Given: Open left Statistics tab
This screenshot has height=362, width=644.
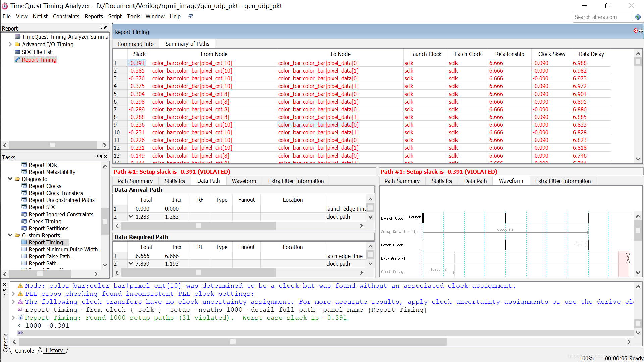Looking at the screenshot, I should point(175,181).
